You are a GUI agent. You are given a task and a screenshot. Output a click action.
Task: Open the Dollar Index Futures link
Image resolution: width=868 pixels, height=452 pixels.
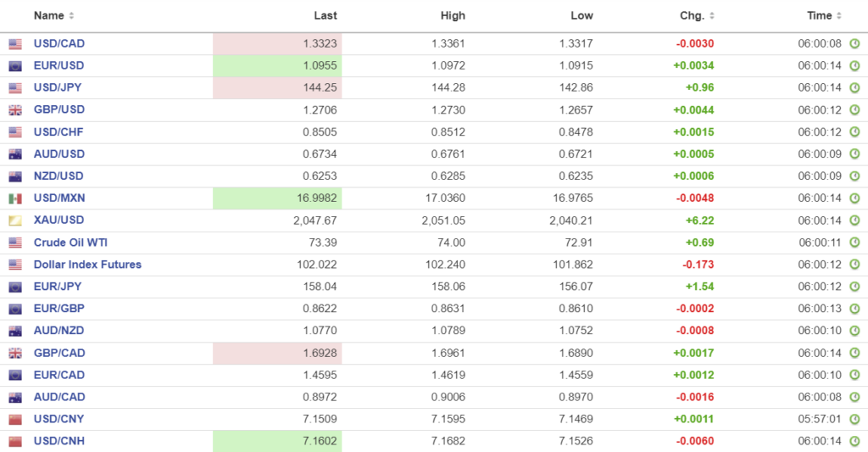87,265
